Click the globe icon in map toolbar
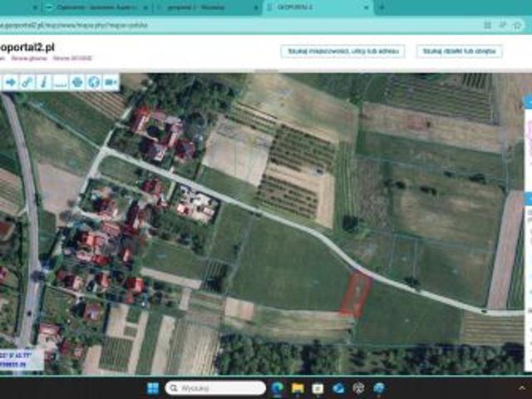The width and height of the screenshot is (532, 399). tap(94, 82)
